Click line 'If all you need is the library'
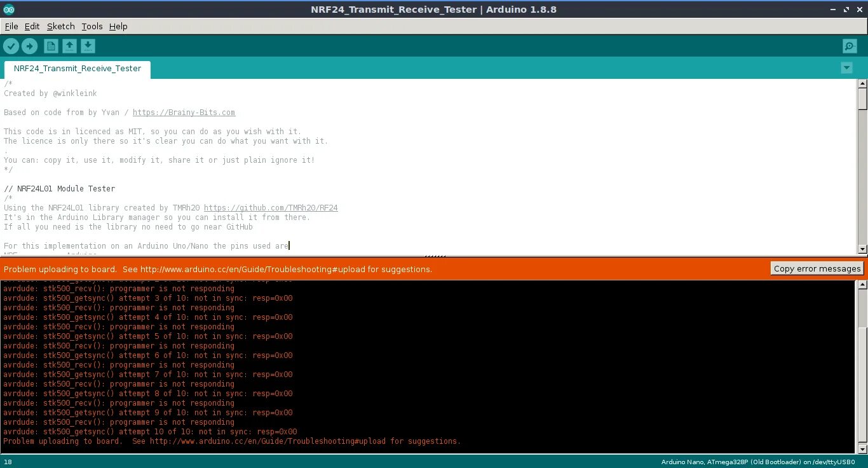868x468 pixels. [x=128, y=227]
